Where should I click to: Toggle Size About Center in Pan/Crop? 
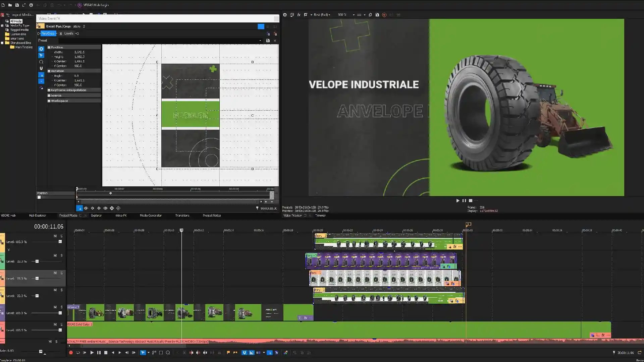tap(41, 81)
